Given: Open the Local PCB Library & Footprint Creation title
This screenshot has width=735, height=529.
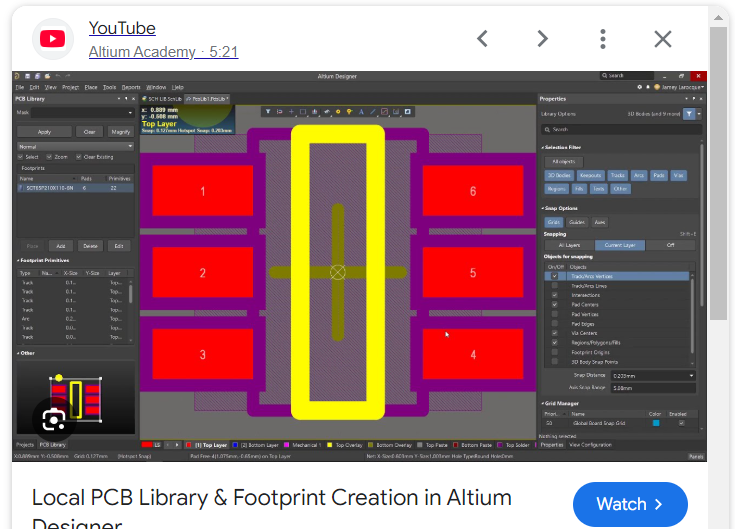Looking at the screenshot, I should point(271,509).
